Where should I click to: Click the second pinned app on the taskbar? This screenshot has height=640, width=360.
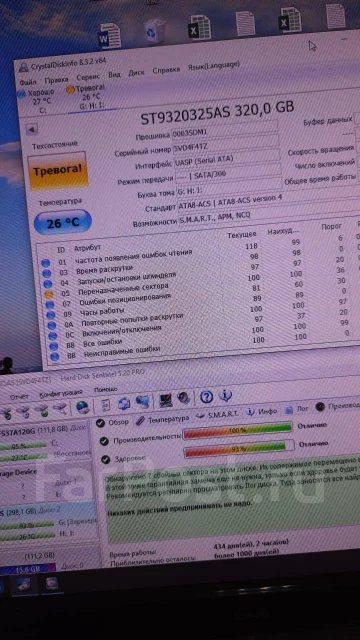[52, 583]
